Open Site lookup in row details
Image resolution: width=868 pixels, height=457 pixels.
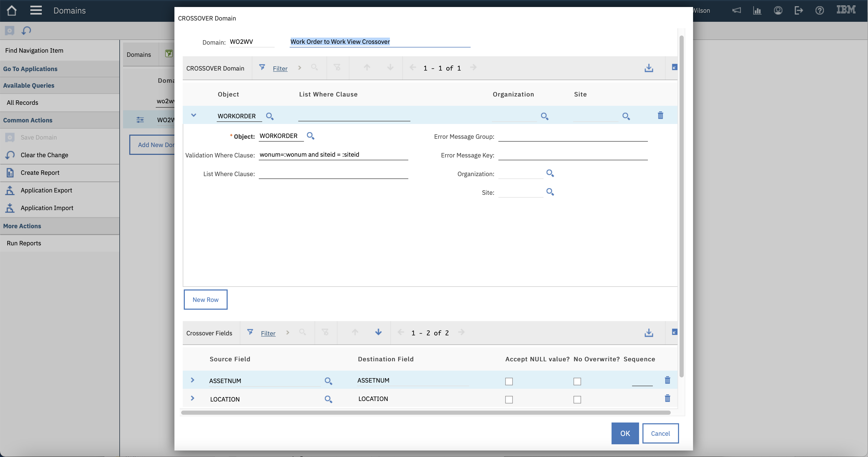coord(550,192)
